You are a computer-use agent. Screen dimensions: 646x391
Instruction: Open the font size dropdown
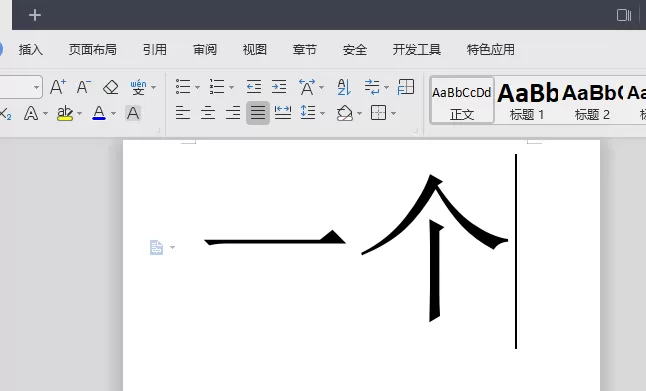[36, 87]
